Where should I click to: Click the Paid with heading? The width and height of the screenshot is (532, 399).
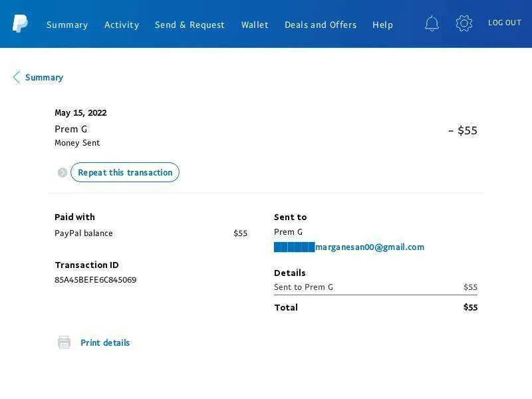[74, 217]
